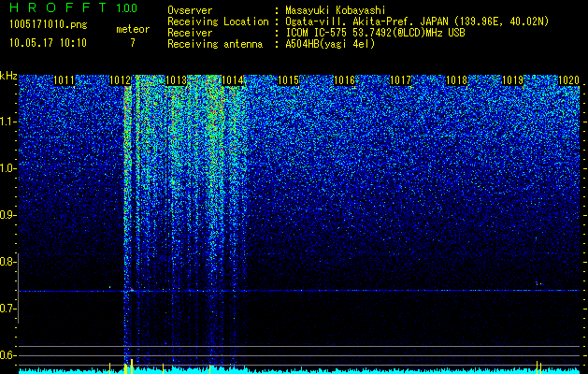Click the 1017 time marker
This screenshot has height=374, width=588.
pyautogui.click(x=400, y=80)
